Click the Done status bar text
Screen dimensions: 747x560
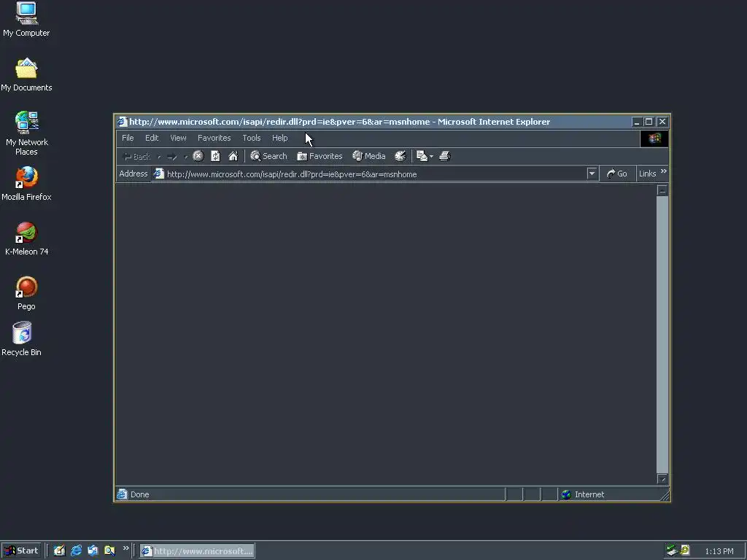[139, 495]
